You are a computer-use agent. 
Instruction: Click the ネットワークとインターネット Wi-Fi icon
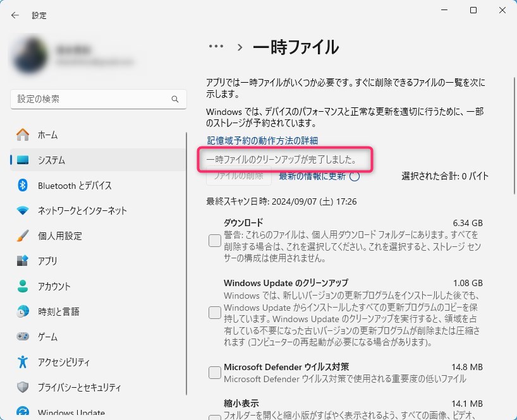(x=23, y=210)
